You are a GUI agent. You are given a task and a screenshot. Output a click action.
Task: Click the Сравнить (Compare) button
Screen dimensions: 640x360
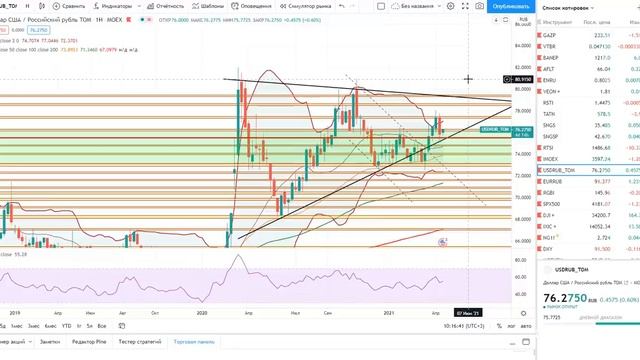coord(69,6)
